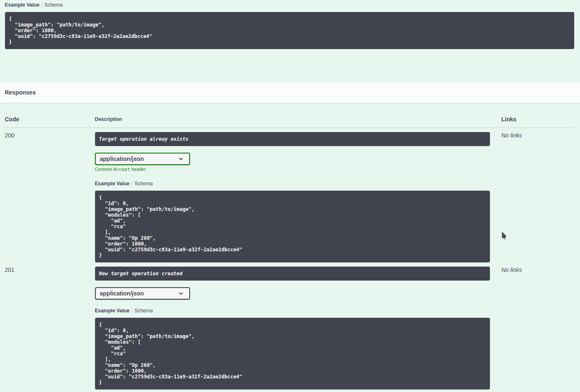Screen dimensions: 580x392
Task: Click the 200 response code
Action: coord(10,135)
